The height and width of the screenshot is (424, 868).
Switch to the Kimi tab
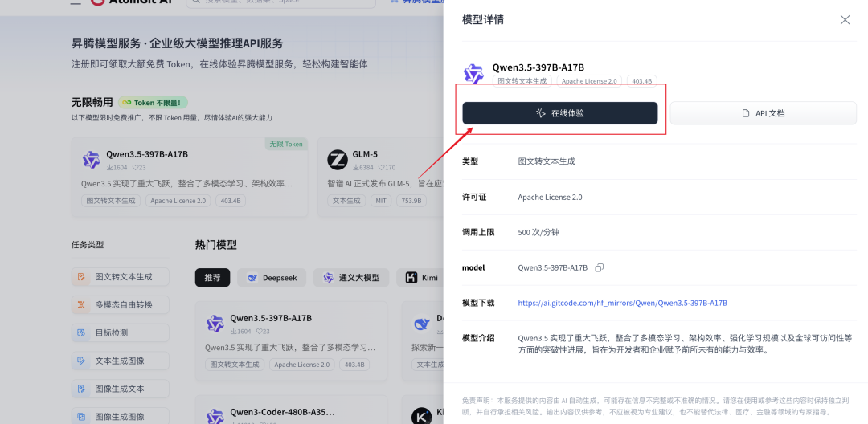point(419,278)
